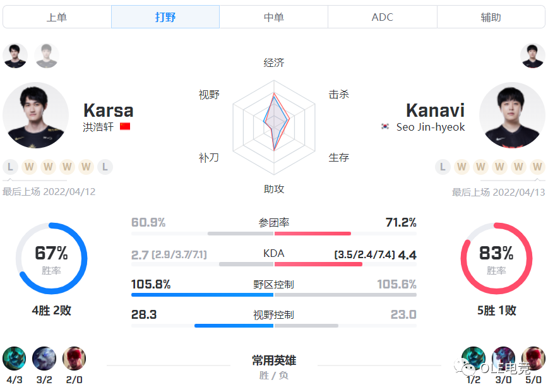This screenshot has height=392, width=548.
Task: Click Kanavi's champion icon with 1/2 record
Action: coord(473,358)
